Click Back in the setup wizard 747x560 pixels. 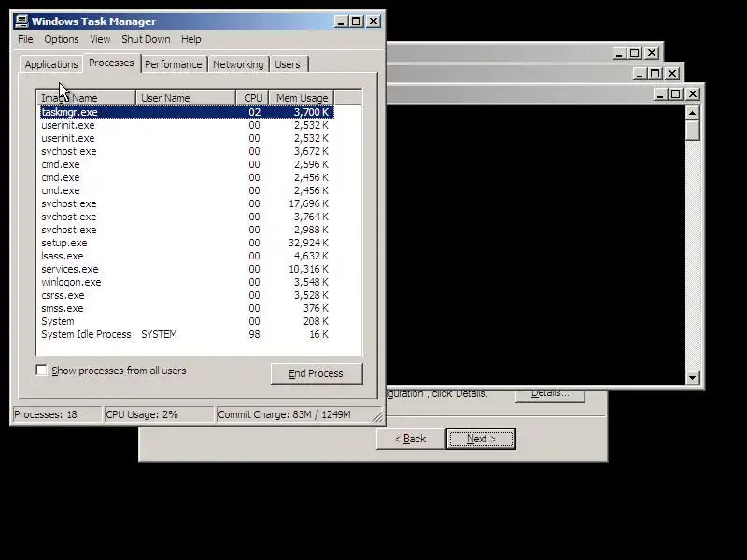pyautogui.click(x=411, y=439)
